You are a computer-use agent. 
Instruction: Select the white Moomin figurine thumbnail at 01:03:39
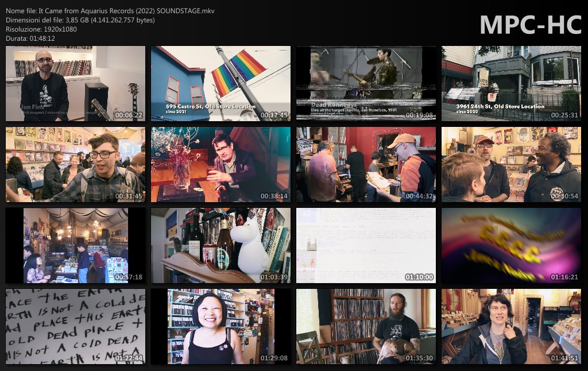pyautogui.click(x=220, y=245)
